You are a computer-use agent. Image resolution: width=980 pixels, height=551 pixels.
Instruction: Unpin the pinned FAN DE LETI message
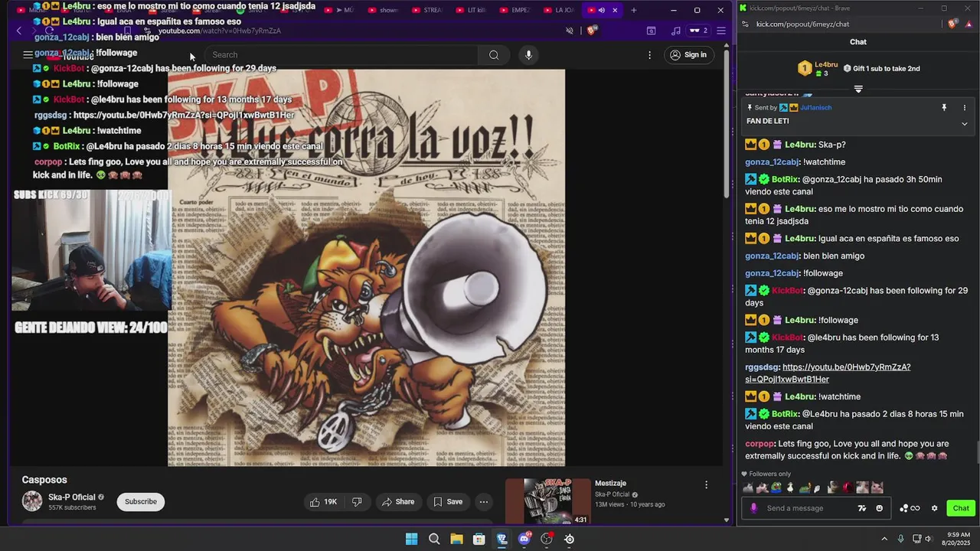pos(944,108)
